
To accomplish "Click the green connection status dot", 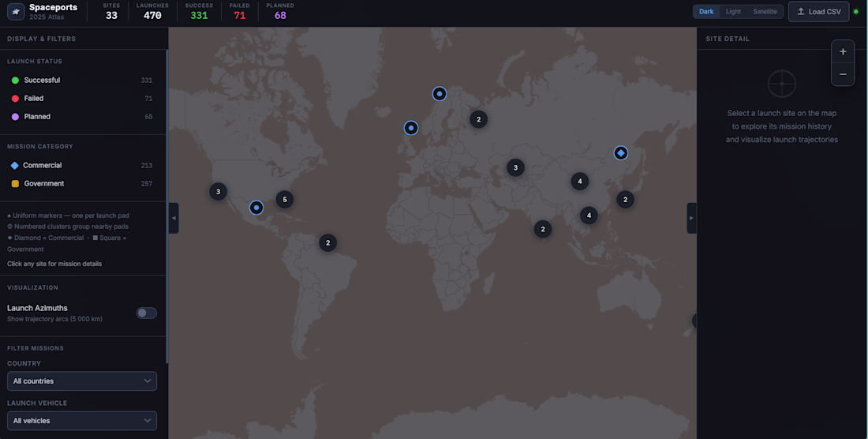I will (x=856, y=12).
